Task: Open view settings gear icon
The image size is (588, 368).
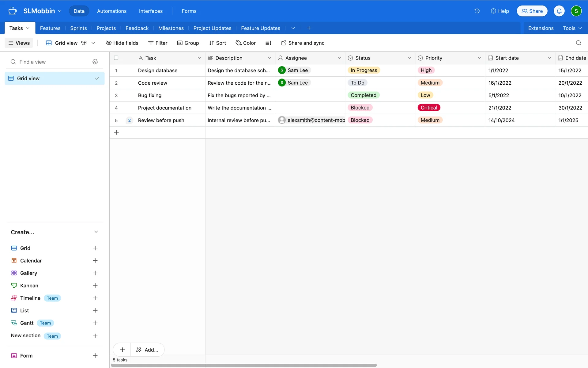Action: tap(95, 62)
